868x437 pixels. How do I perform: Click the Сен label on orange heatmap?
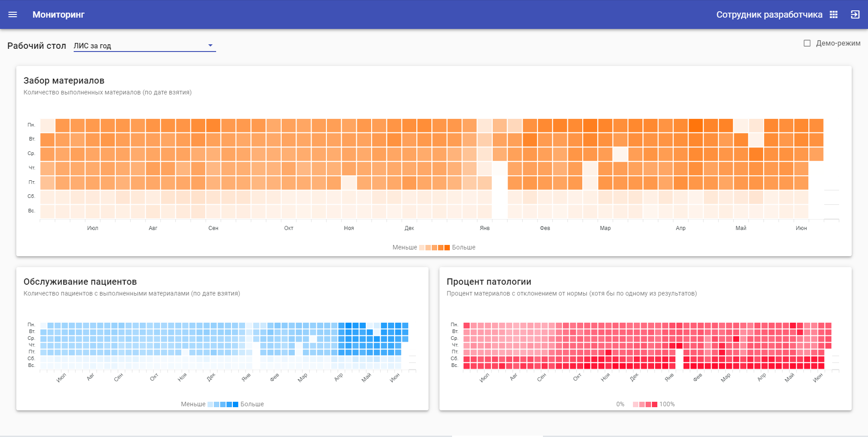(213, 228)
